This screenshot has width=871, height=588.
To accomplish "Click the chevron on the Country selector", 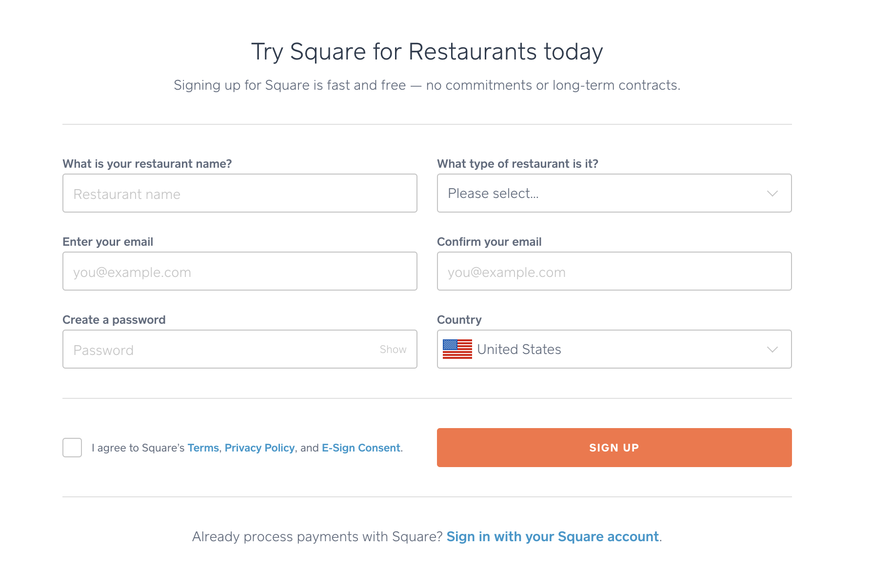I will tap(772, 349).
